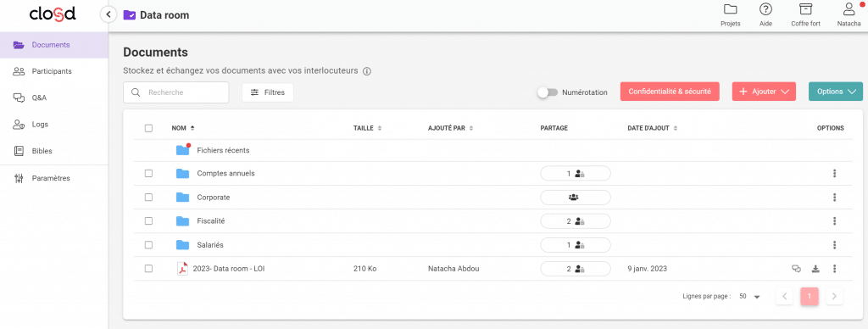Open the Coffre fort archive icon
868x329 pixels.
805,10
